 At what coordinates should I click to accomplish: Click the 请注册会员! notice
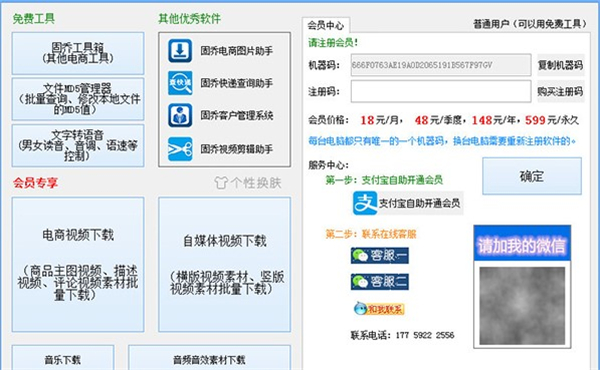click(333, 42)
